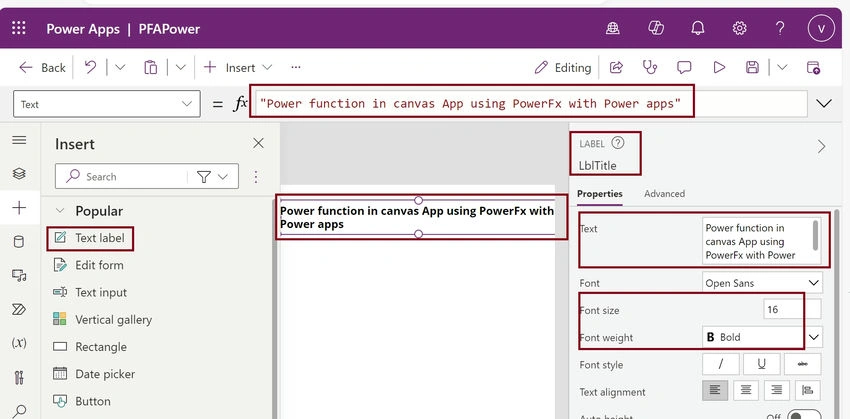Expand the formula bar chevron

click(x=823, y=104)
